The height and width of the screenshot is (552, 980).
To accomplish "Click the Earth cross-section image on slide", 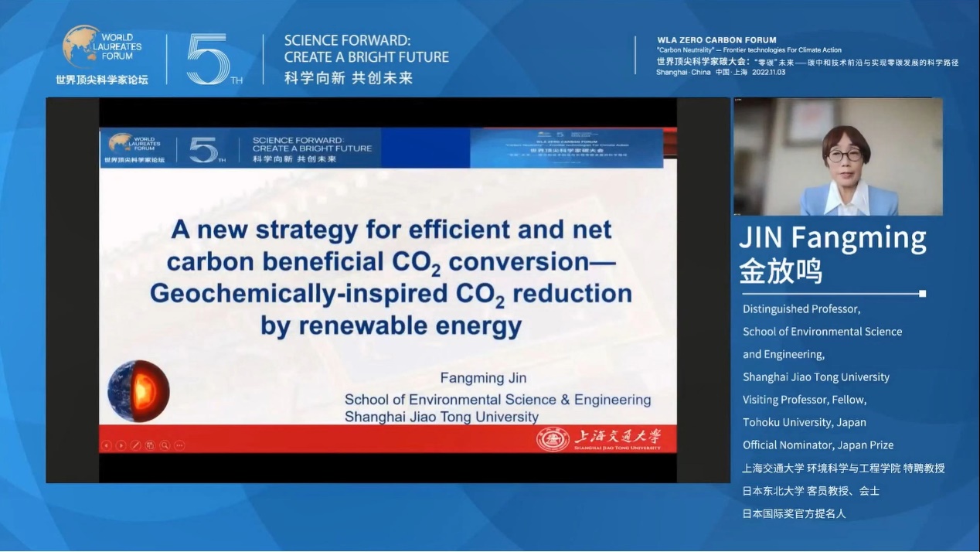I will (x=138, y=391).
